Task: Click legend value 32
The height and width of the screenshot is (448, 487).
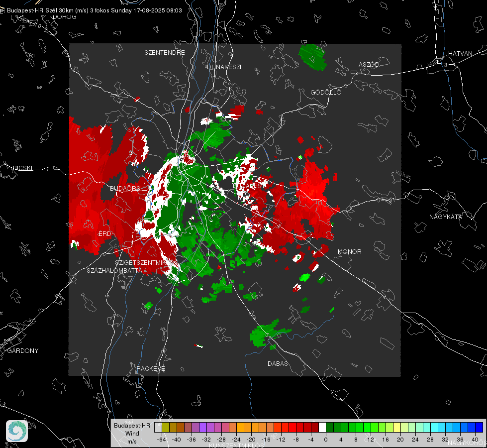Action: pyautogui.click(x=445, y=440)
